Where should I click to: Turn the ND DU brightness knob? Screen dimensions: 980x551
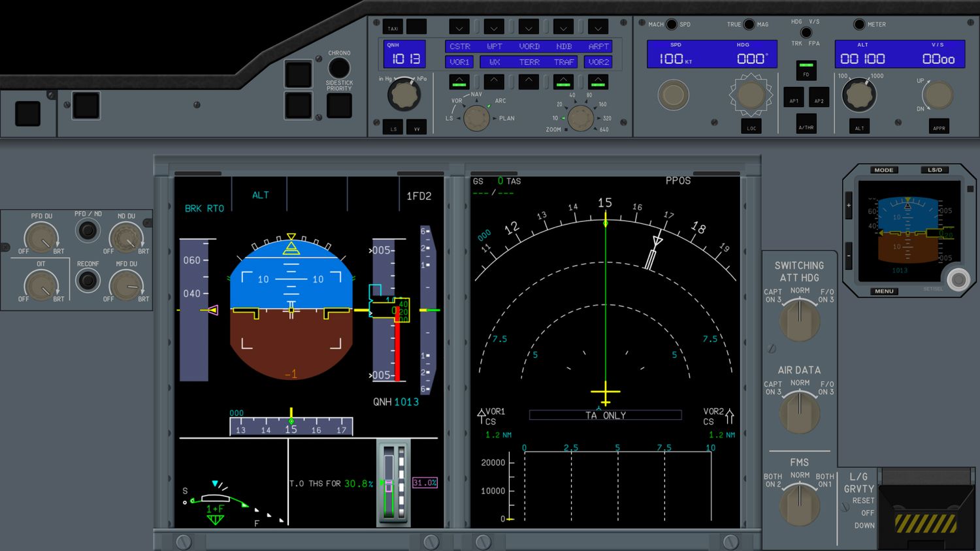pos(126,236)
